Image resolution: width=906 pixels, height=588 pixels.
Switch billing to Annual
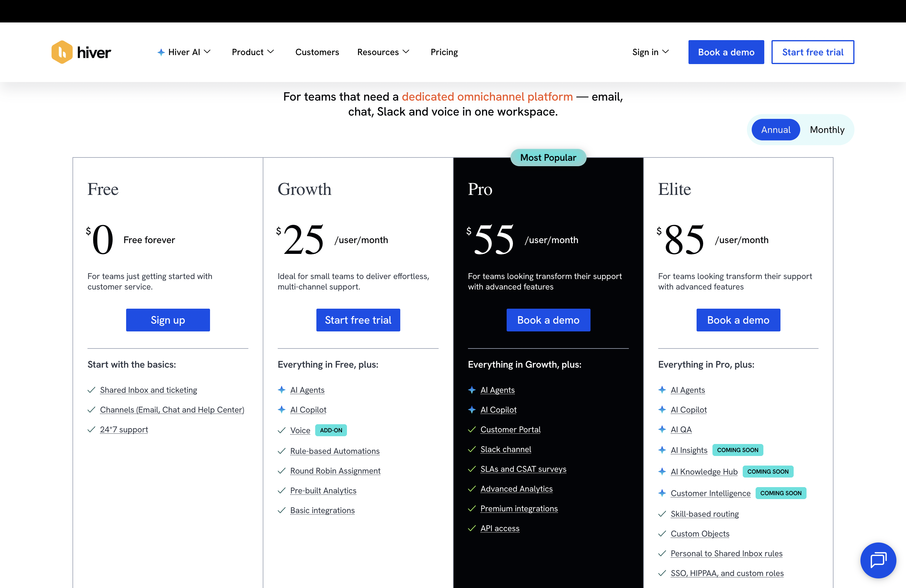tap(775, 130)
